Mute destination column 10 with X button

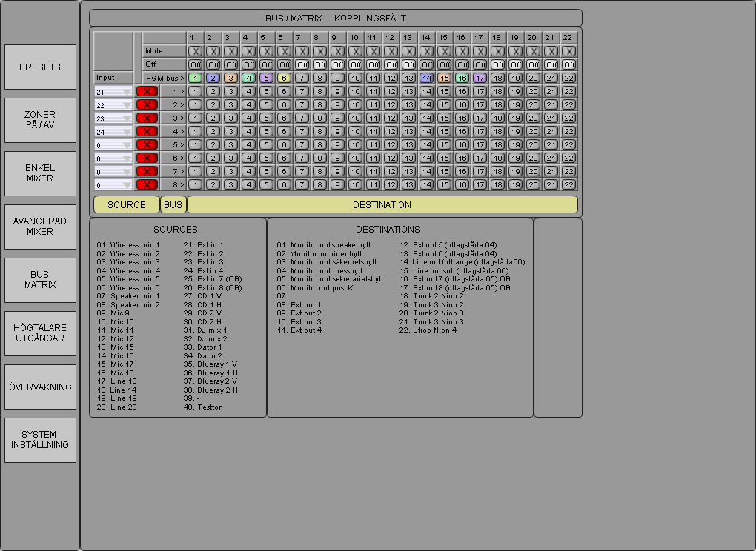tap(355, 51)
